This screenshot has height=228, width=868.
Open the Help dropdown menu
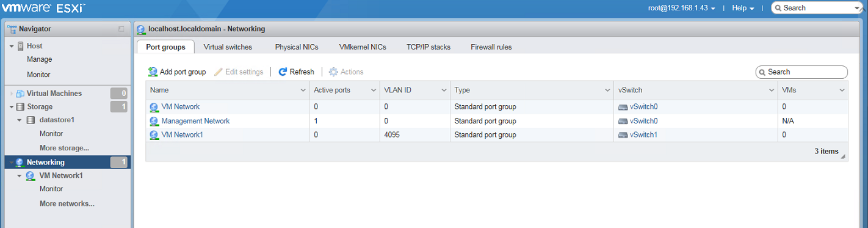tap(743, 8)
